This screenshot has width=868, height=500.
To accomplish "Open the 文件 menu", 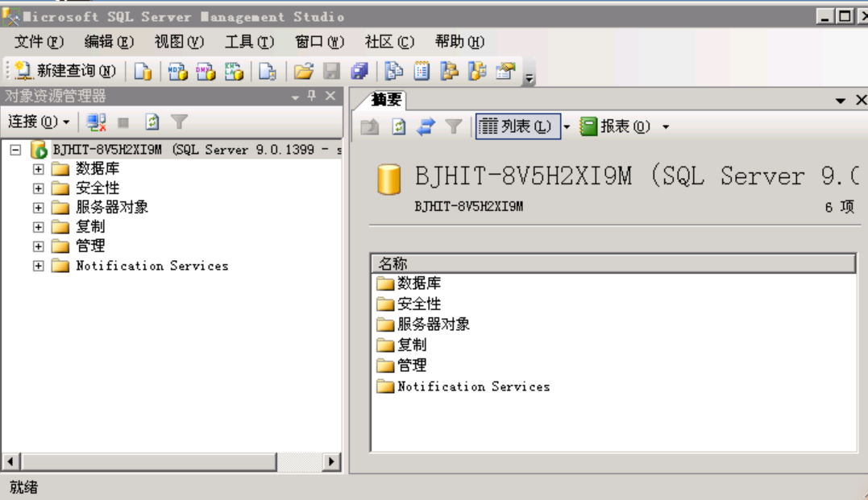I will 39,42.
